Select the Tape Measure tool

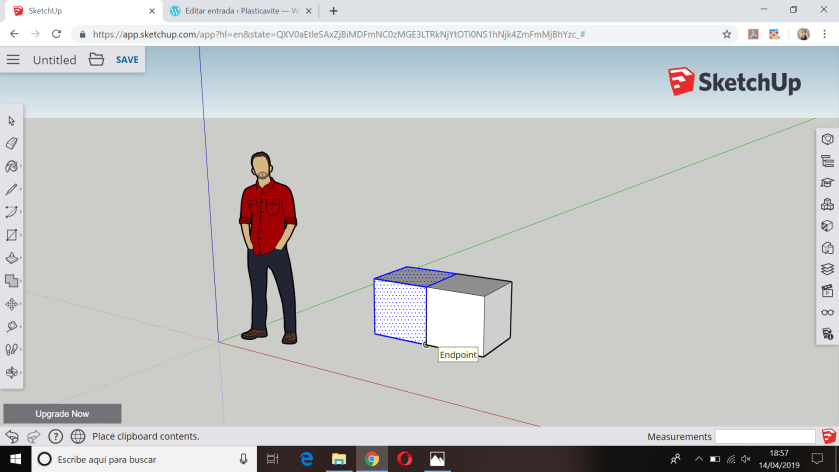[x=12, y=327]
